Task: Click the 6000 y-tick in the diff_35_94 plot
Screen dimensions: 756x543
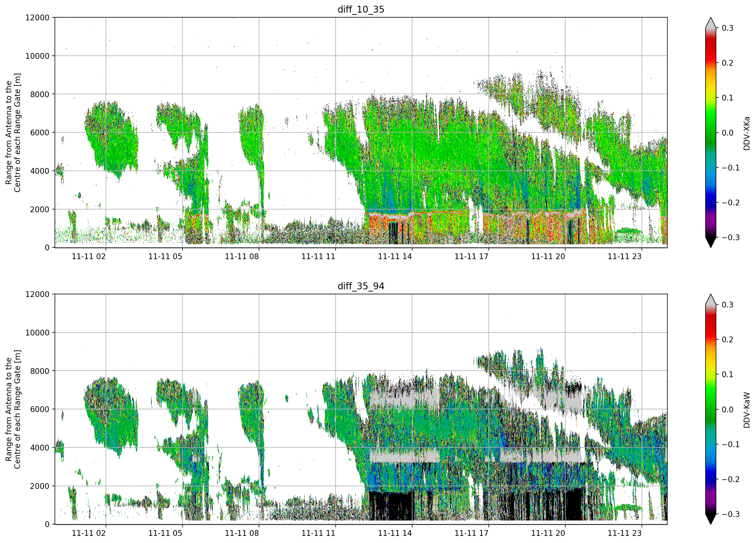Action: click(x=40, y=410)
